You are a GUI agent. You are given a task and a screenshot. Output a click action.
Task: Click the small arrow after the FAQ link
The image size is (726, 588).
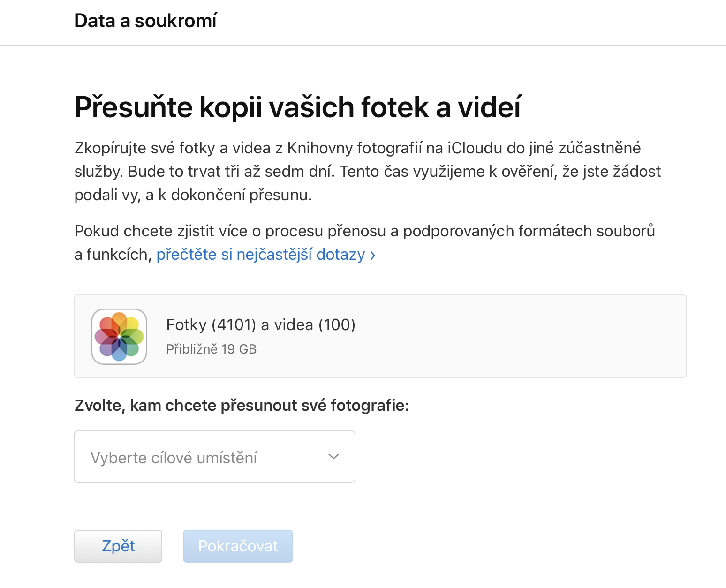click(x=373, y=256)
